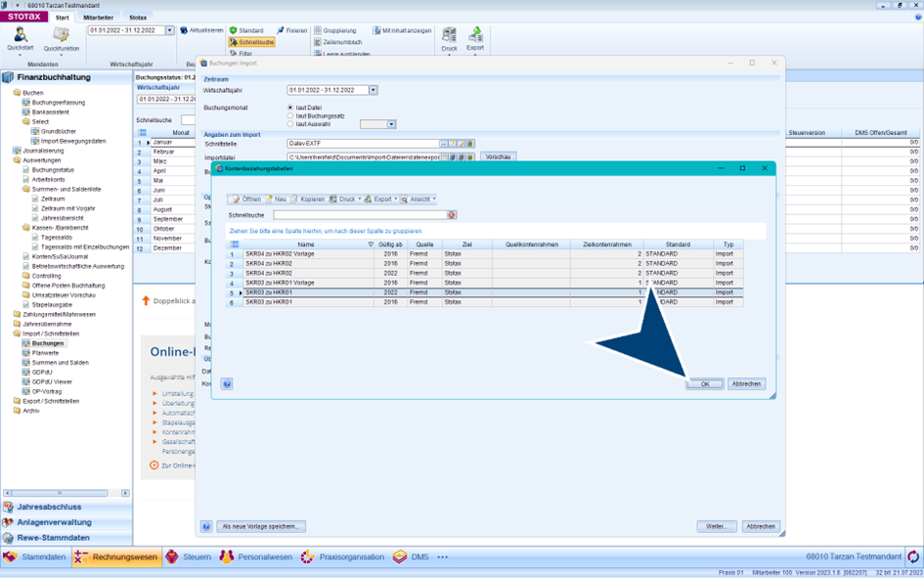Open the ribbon Wirtschaftsjahr date range dropdown
This screenshot has height=578, width=924.
pyautogui.click(x=169, y=30)
